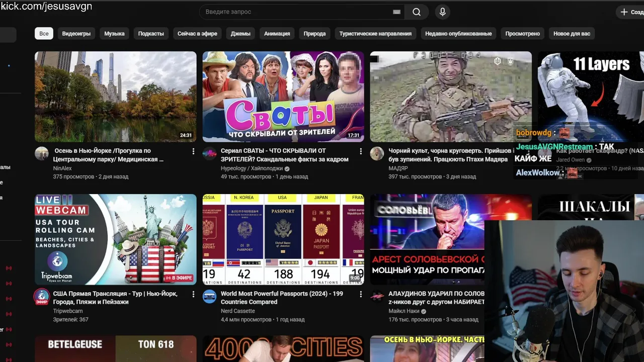
Task: Select the Природа filter chip
Action: click(x=314, y=34)
